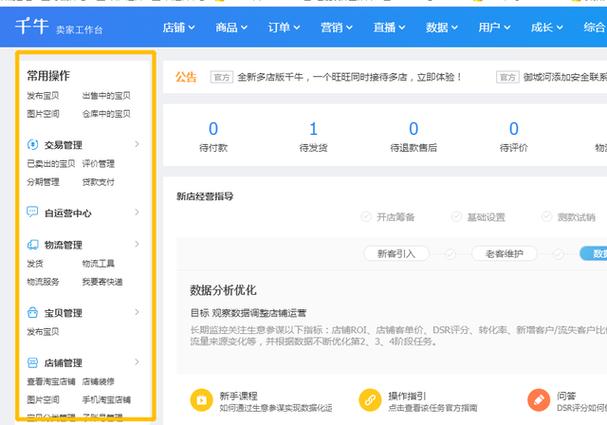Click the 交易管理 currency icon
607x425 pixels.
click(33, 144)
